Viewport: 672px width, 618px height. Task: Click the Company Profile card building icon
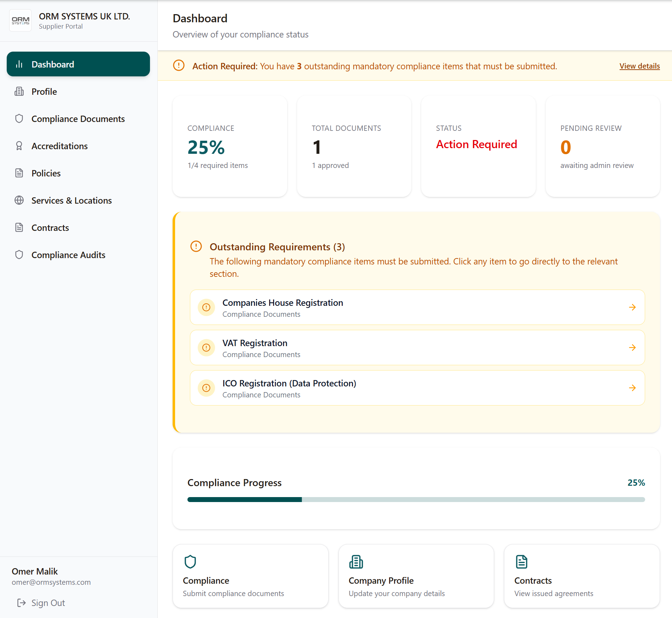coord(356,561)
